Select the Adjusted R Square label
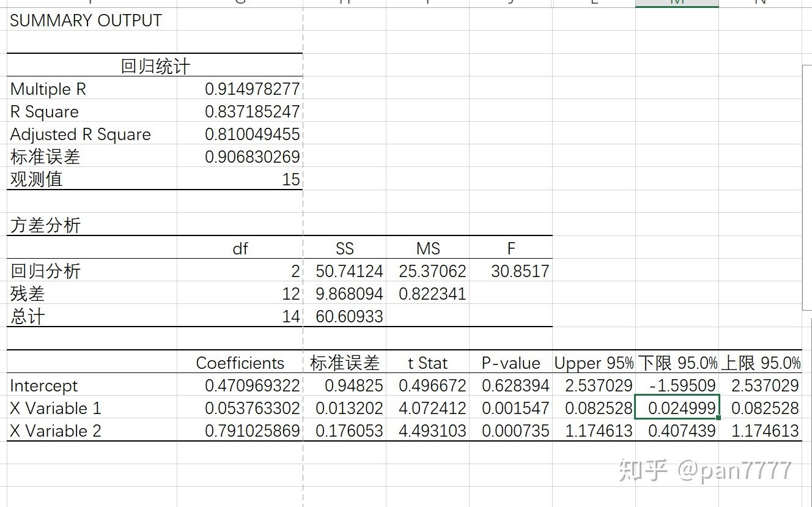The height and width of the screenshot is (507, 812). pos(81,135)
